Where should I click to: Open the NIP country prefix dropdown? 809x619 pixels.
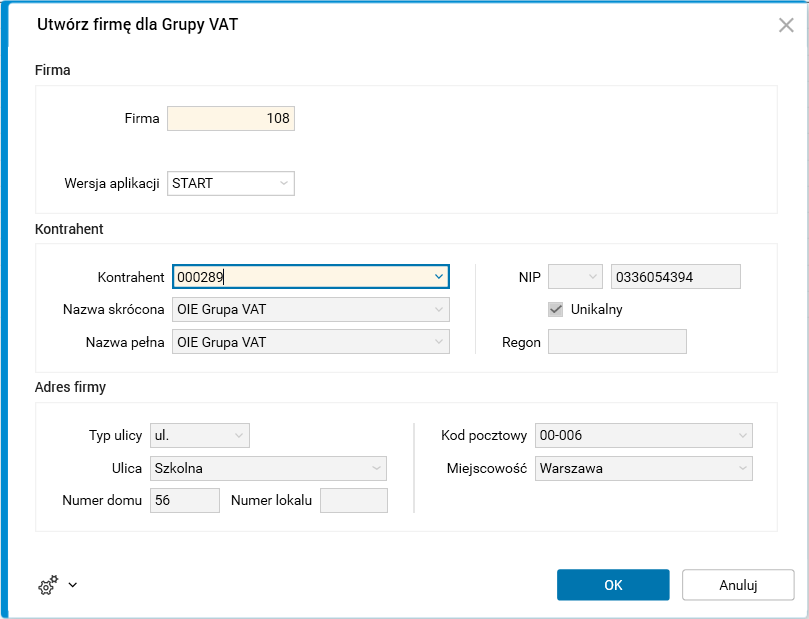592,277
